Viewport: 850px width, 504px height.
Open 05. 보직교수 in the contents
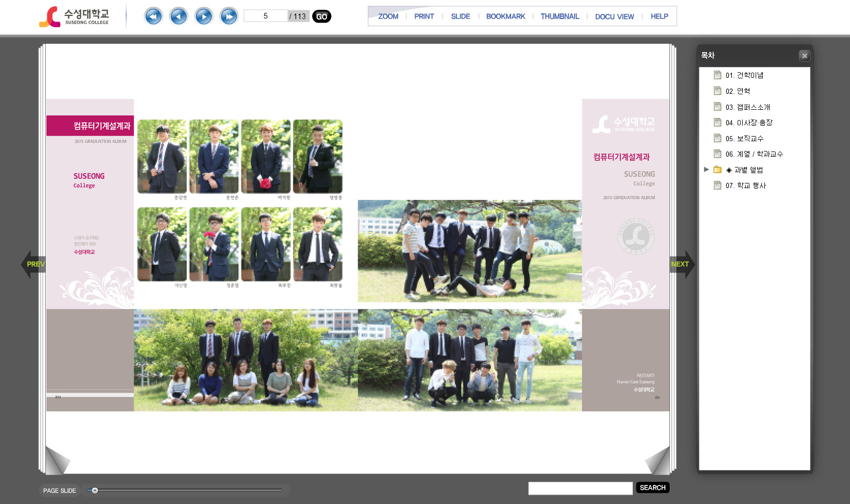click(x=744, y=139)
